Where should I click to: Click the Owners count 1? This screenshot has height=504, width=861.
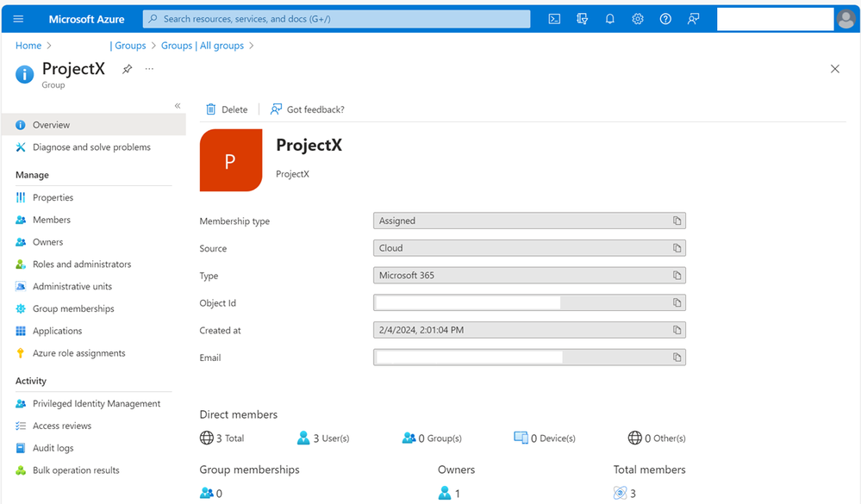449,493
